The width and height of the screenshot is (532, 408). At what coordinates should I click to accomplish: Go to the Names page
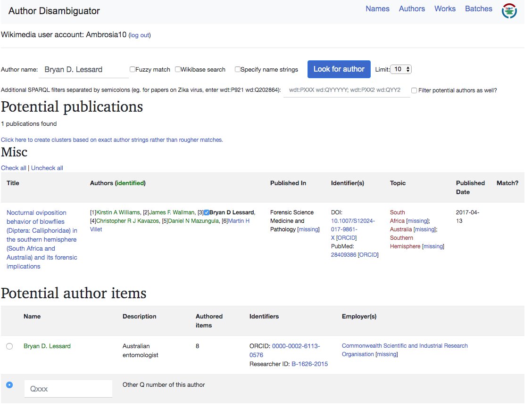coord(377,8)
